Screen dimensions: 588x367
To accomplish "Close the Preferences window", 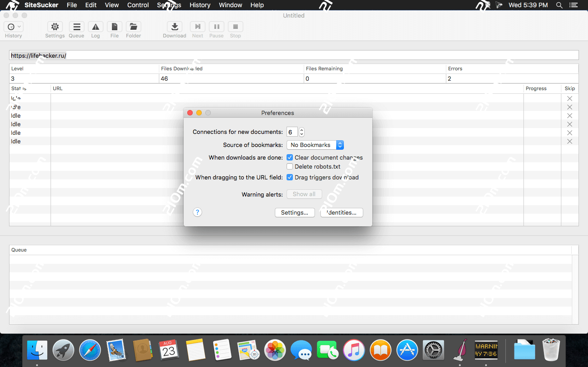I will click(x=190, y=113).
